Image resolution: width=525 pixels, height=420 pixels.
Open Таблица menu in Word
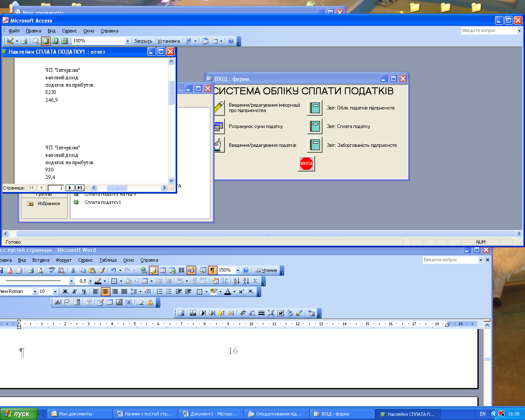click(x=108, y=260)
